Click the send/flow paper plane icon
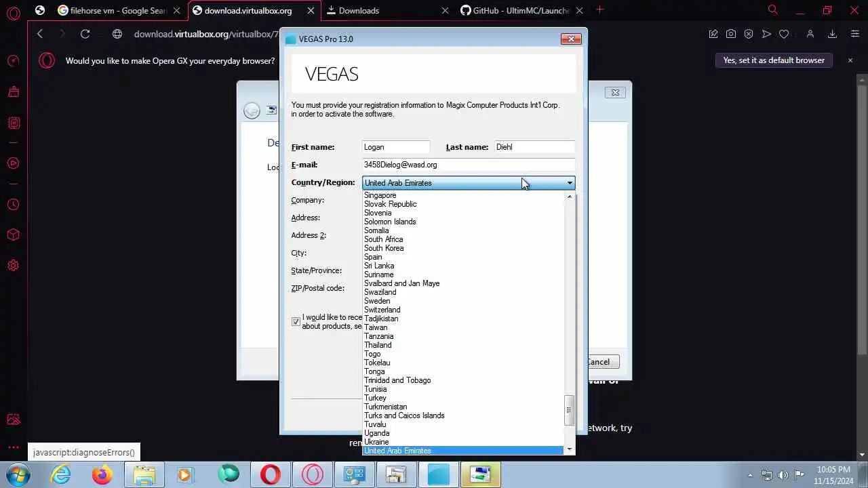Viewport: 868px width, 488px height. point(766,34)
